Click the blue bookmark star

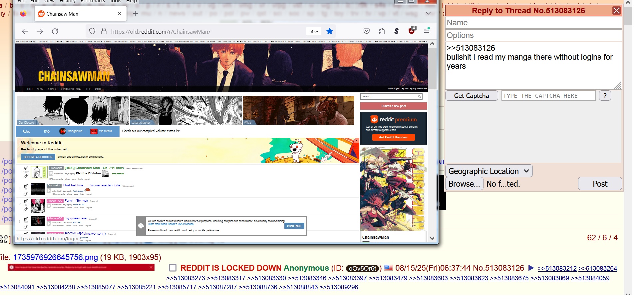pos(330,31)
